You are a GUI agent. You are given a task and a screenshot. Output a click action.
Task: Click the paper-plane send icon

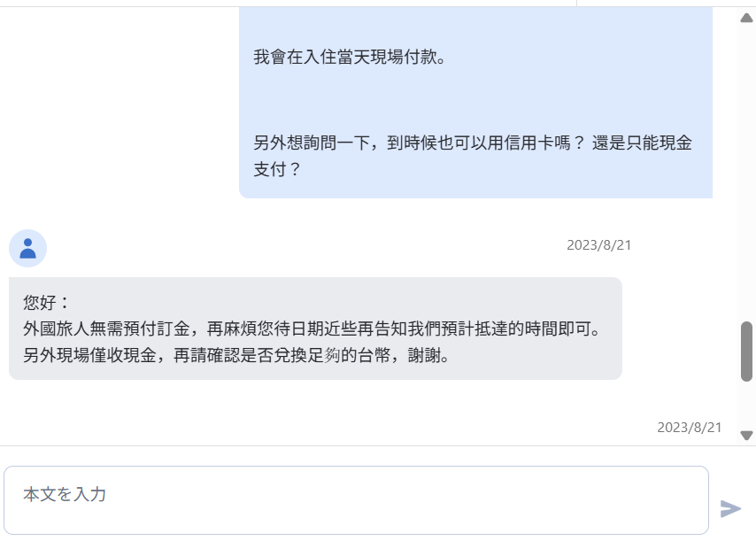click(730, 509)
